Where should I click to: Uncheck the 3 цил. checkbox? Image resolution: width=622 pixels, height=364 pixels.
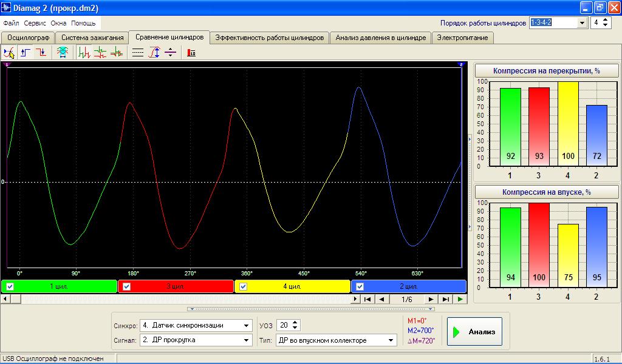pos(126,286)
